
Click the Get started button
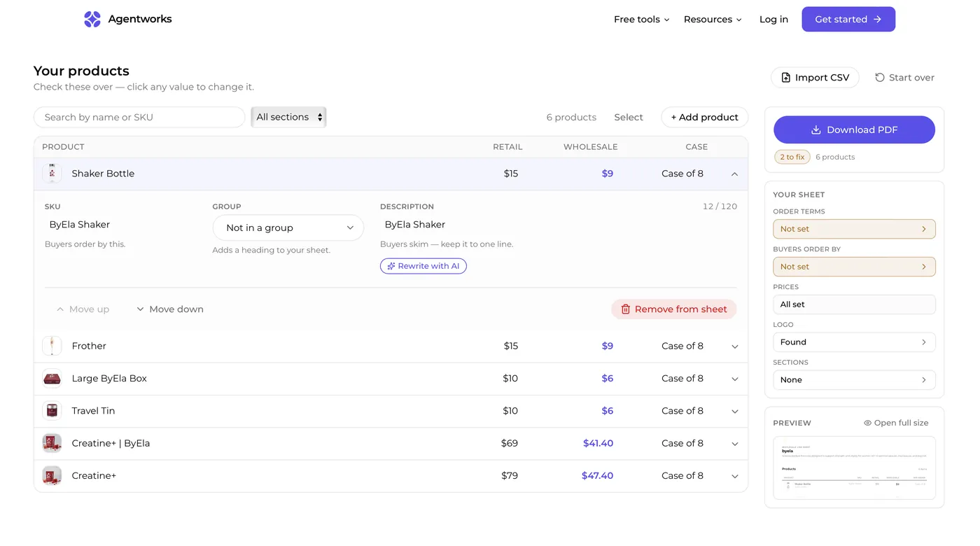[x=848, y=20]
